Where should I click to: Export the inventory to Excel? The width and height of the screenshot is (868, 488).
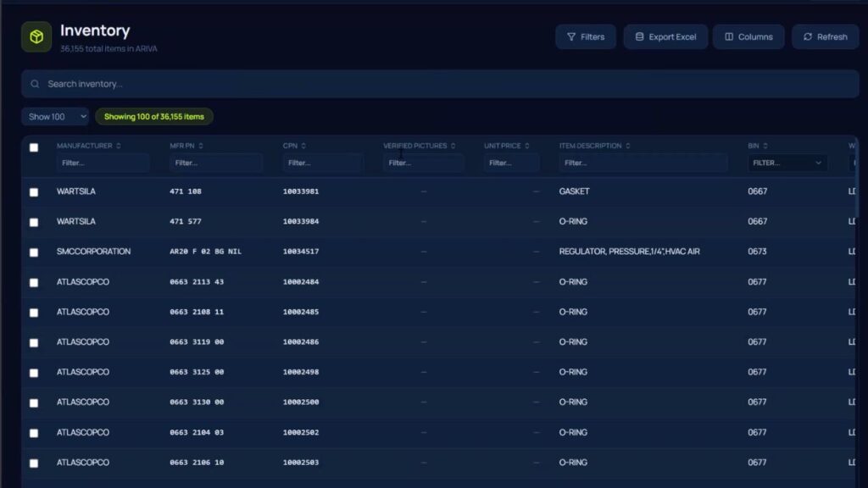[665, 36]
